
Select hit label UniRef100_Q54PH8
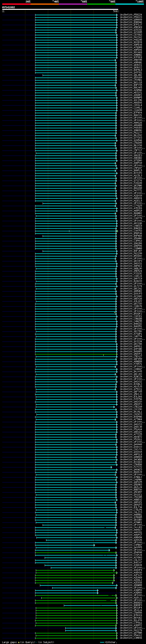[x=131, y=553]
